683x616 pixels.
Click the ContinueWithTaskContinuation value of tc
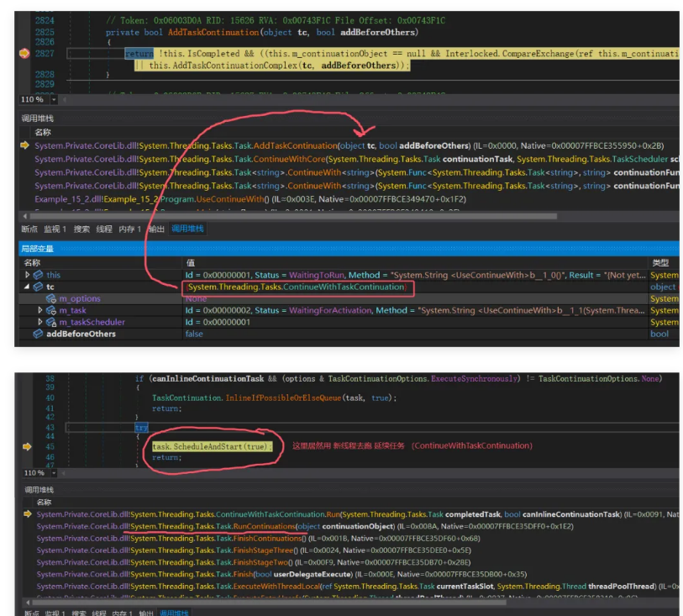[297, 287]
